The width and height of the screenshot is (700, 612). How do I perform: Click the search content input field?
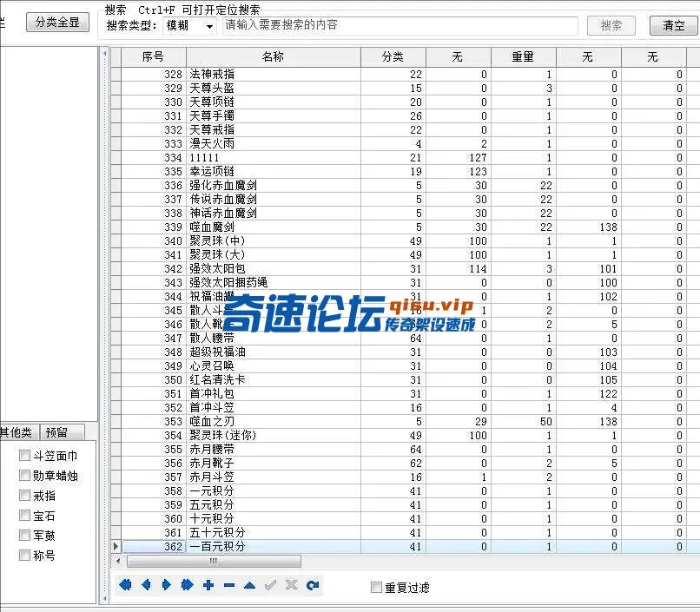click(400, 25)
